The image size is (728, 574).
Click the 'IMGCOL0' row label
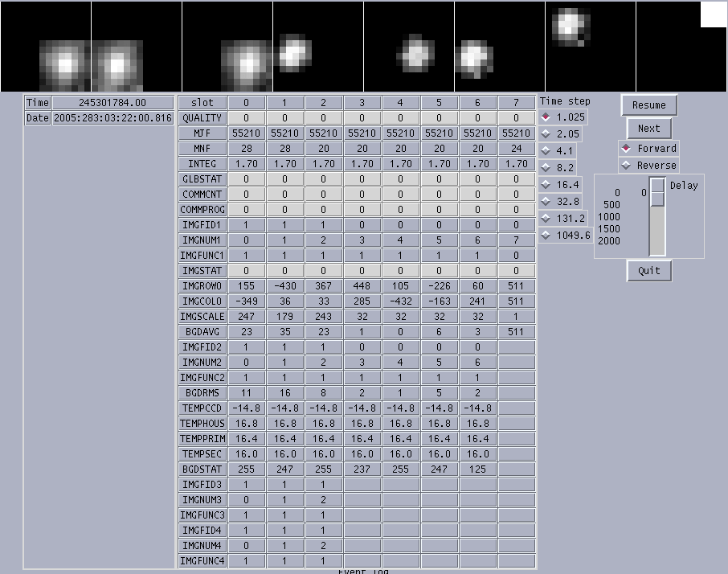pyautogui.click(x=202, y=301)
